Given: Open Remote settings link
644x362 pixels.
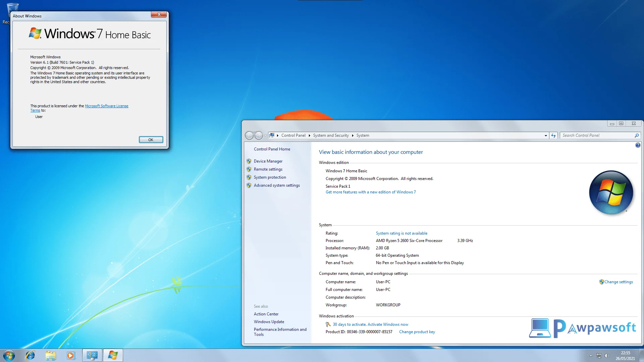Looking at the screenshot, I should 268,169.
